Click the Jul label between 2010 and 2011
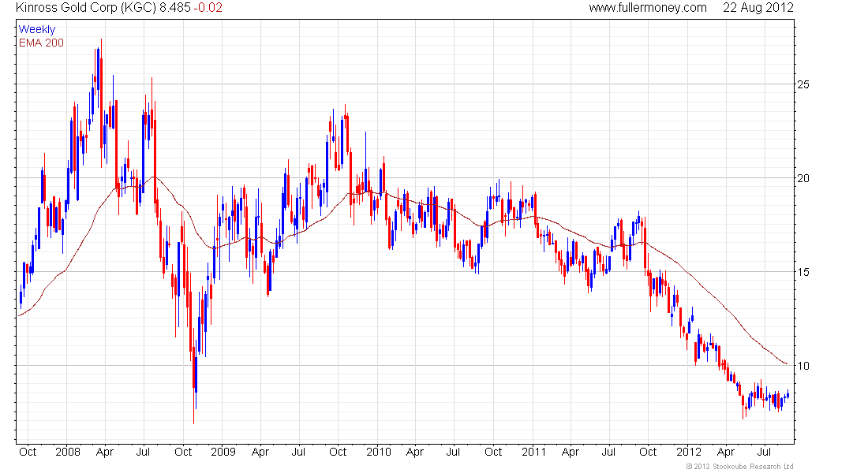 tap(454, 452)
